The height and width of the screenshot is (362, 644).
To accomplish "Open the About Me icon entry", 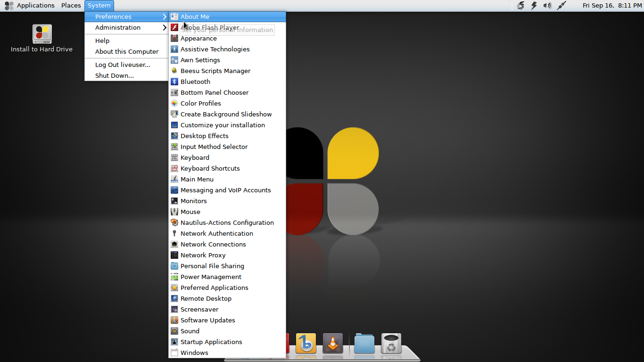I will pyautogui.click(x=174, y=16).
